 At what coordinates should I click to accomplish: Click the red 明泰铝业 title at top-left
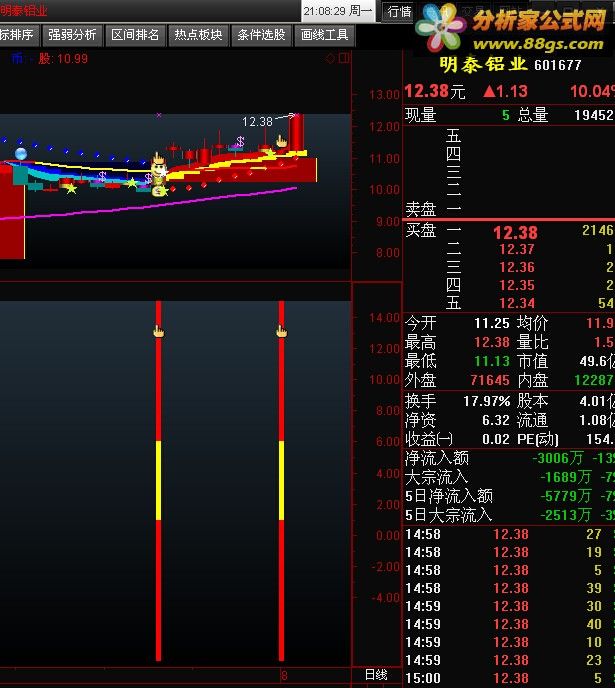pyautogui.click(x=23, y=11)
